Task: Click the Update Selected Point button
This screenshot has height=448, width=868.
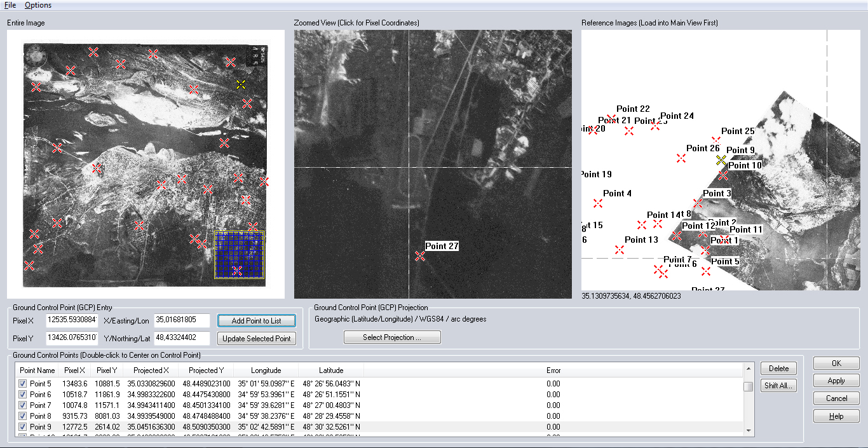Action: (x=257, y=339)
